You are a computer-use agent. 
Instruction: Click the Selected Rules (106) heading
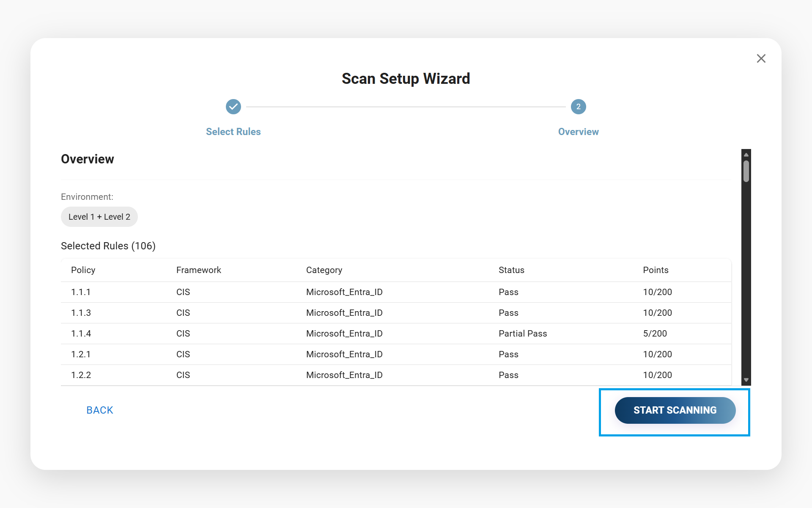pos(108,246)
